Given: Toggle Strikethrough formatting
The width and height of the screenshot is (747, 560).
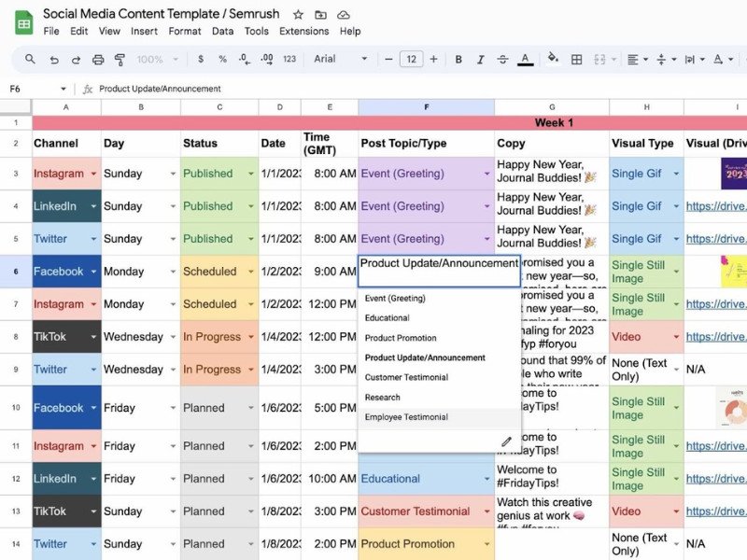Looking at the screenshot, I should 502,60.
